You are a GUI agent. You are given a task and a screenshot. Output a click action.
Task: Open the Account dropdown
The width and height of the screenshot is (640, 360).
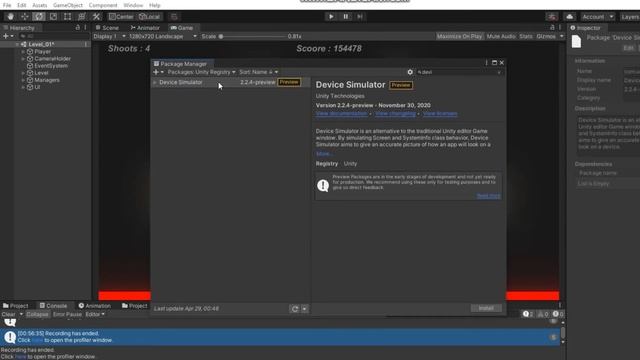598,17
